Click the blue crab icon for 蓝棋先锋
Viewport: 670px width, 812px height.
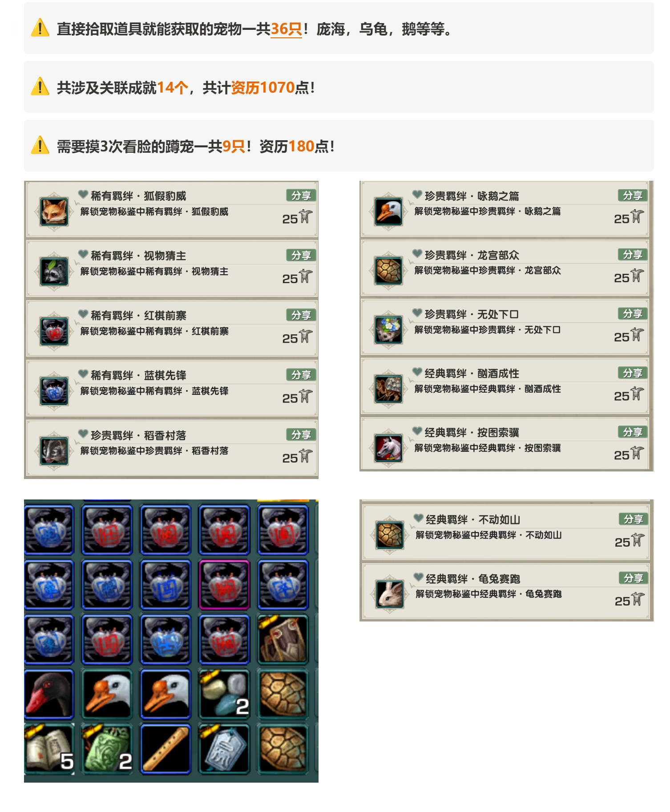(x=54, y=391)
